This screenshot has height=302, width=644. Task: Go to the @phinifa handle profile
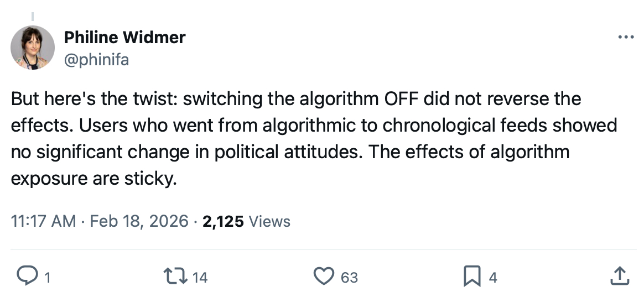96,59
